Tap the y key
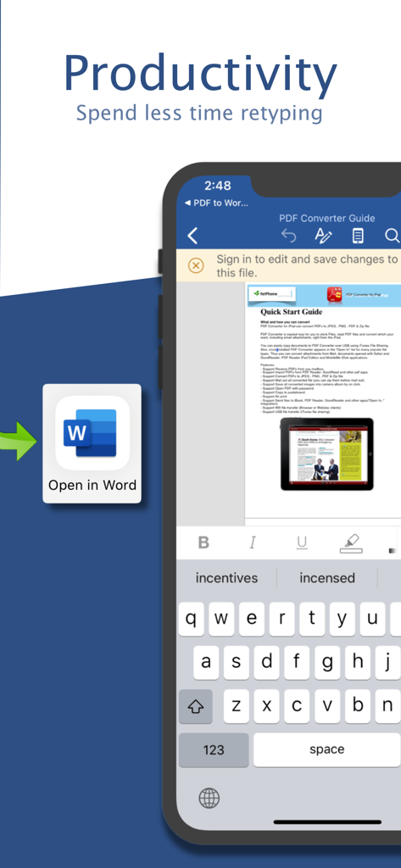This screenshot has height=868, width=401. [342, 618]
